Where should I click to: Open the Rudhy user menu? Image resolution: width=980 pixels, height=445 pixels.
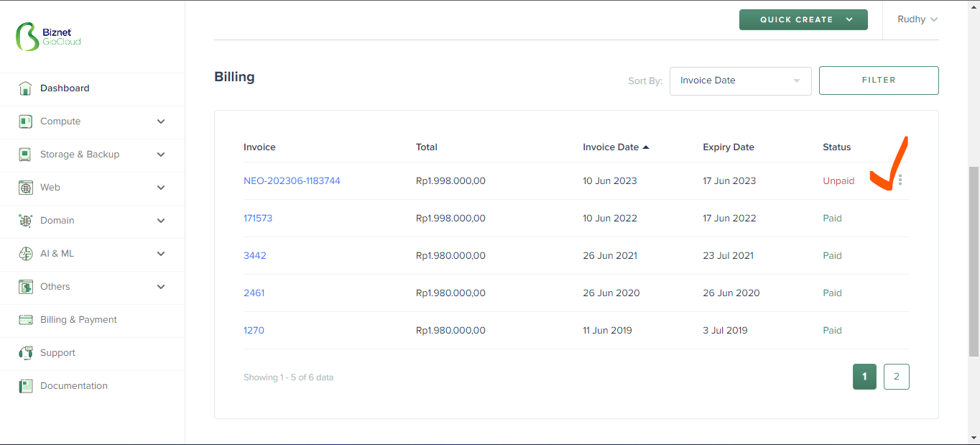tap(917, 19)
